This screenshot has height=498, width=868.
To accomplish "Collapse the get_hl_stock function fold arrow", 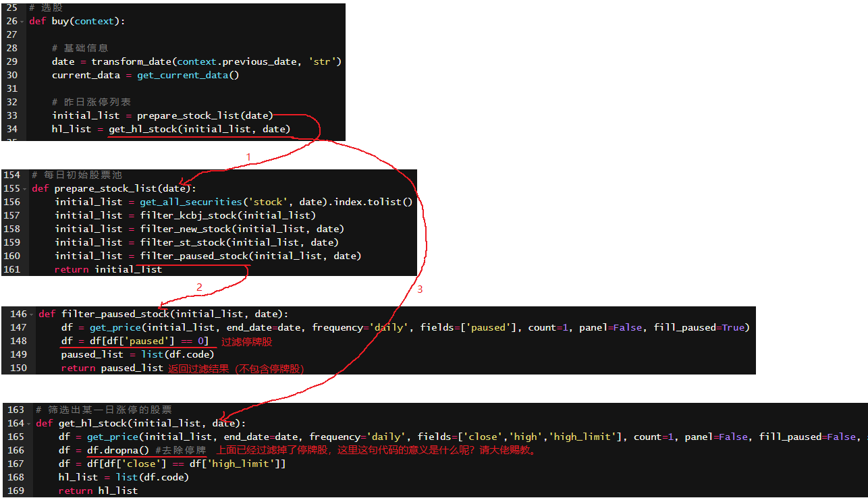I will point(29,424).
